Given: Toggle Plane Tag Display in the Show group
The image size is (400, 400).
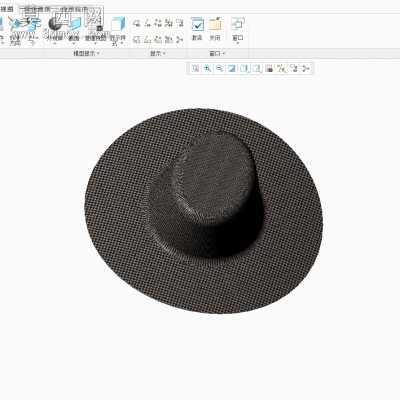Looking at the screenshot, I should click(x=136, y=40).
